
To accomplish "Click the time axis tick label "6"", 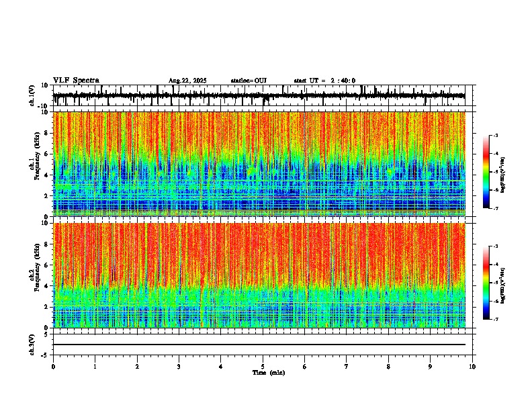I will coord(305,367).
